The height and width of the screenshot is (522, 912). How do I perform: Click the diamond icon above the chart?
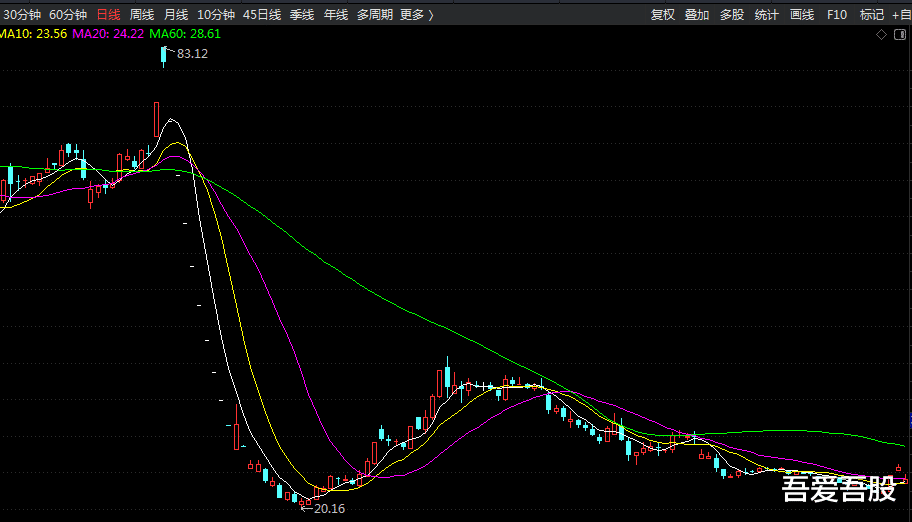(881, 35)
